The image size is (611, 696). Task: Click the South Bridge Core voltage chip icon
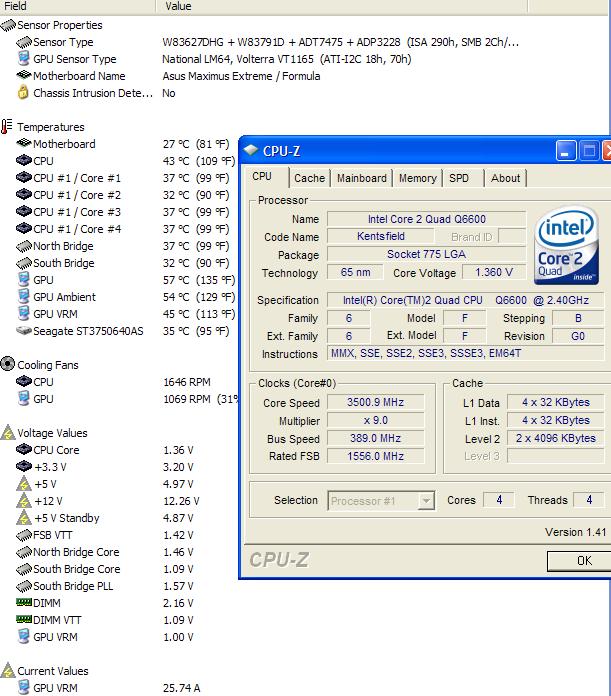24,569
